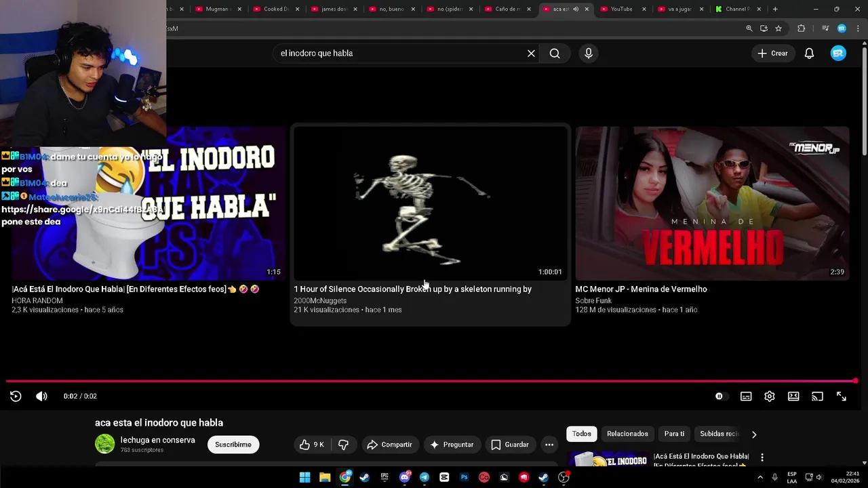Open Photoshop from the taskbar
The width and height of the screenshot is (868, 488).
click(465, 477)
